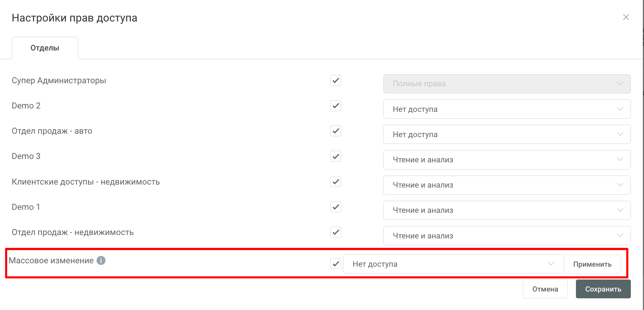Toggle Клиентские доступы - недвижимость checkbox
644x310 pixels.
pos(336,182)
